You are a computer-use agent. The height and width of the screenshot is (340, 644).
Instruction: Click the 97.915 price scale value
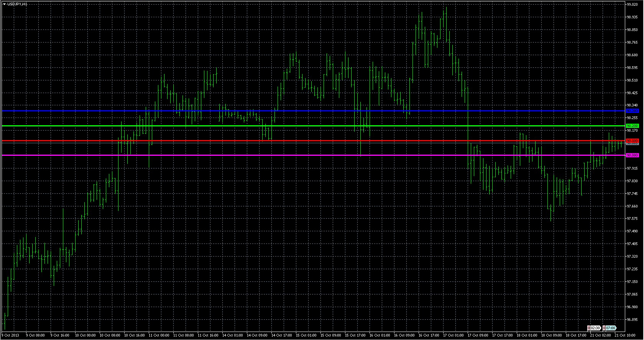click(x=632, y=168)
